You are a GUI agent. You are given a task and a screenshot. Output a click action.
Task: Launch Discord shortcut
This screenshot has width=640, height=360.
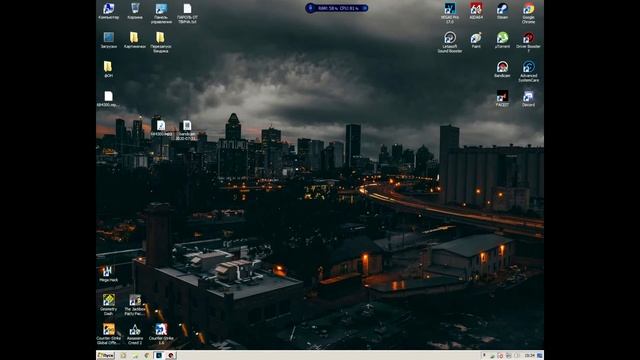pos(528,98)
